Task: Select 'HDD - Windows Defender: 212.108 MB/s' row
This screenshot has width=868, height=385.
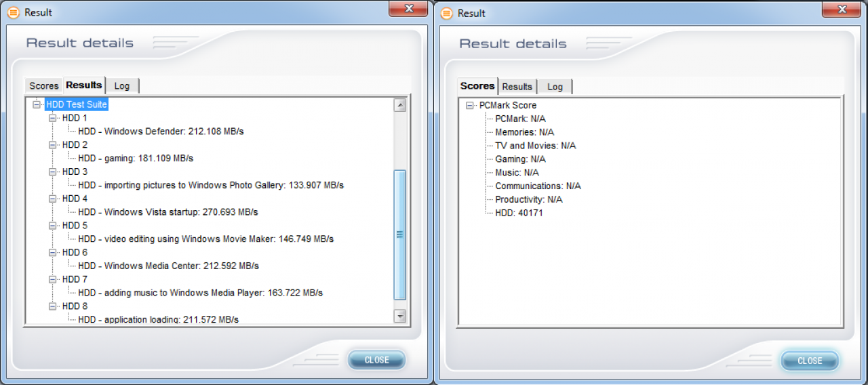Action: coord(161,131)
